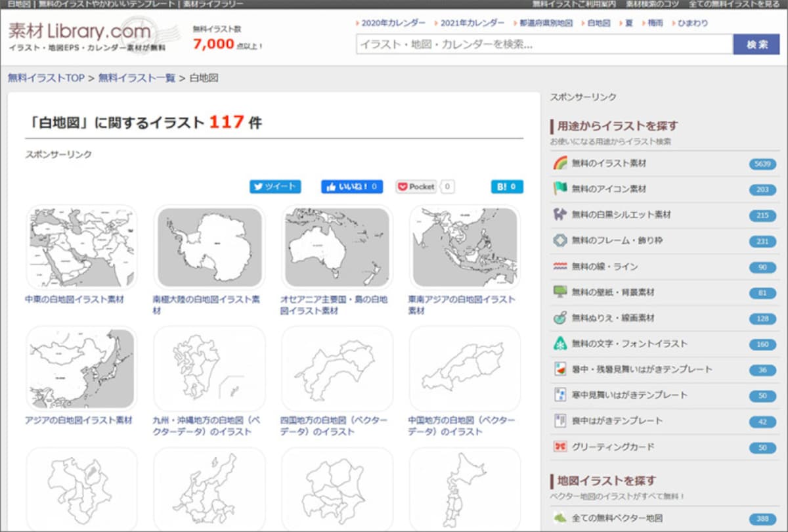The image size is (788, 532).
Task: Click the 203 count badge
Action: click(x=762, y=189)
